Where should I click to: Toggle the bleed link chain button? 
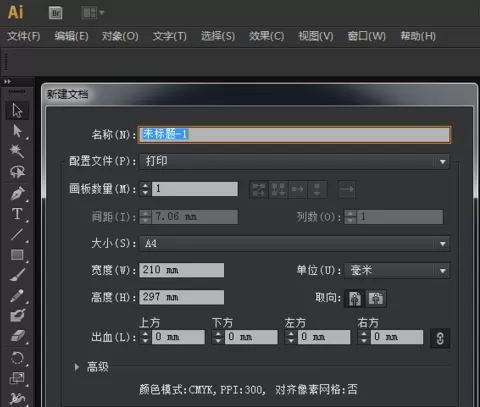coord(440,338)
